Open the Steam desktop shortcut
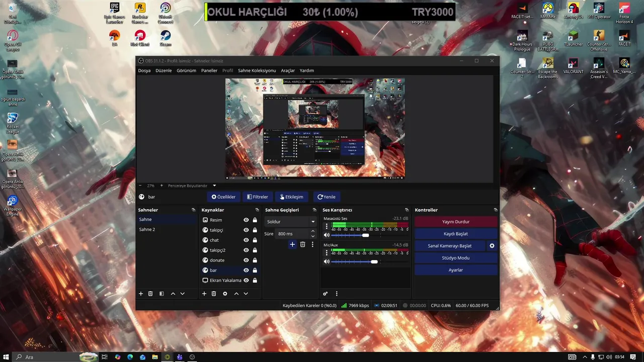The height and width of the screenshot is (362, 644). 166,38
